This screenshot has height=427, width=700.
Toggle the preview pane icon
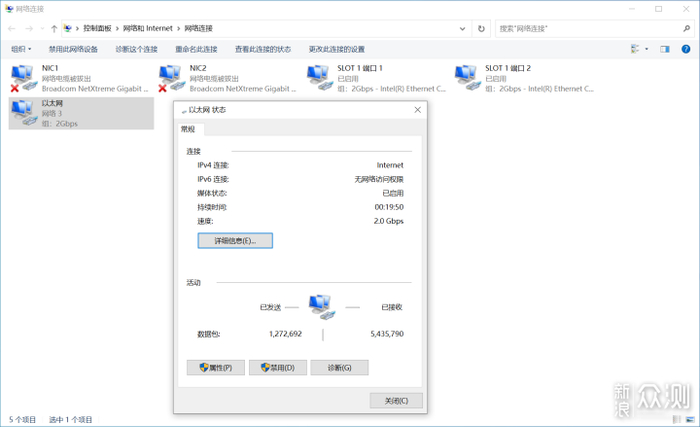(665, 49)
